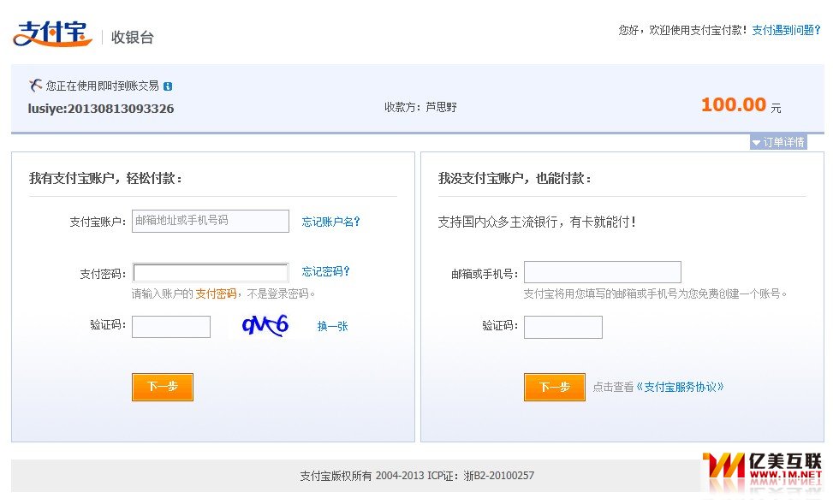This screenshot has width=833, height=504.
Task: Click the left 验证码 input field
Action: click(171, 327)
